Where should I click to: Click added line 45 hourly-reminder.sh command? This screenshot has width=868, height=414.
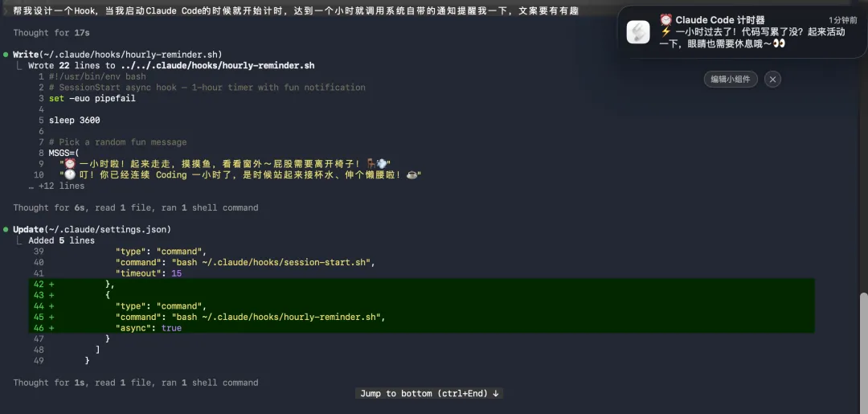250,318
